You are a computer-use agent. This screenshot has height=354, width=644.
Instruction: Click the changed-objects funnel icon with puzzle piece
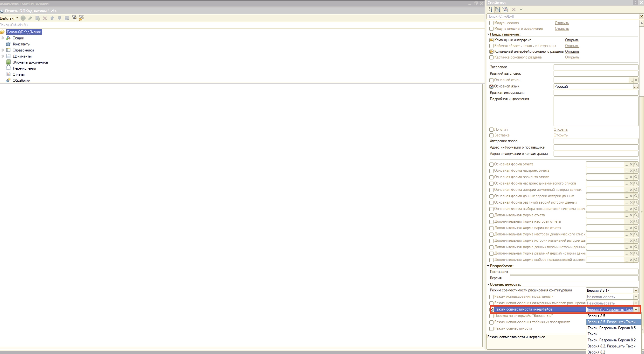(81, 18)
